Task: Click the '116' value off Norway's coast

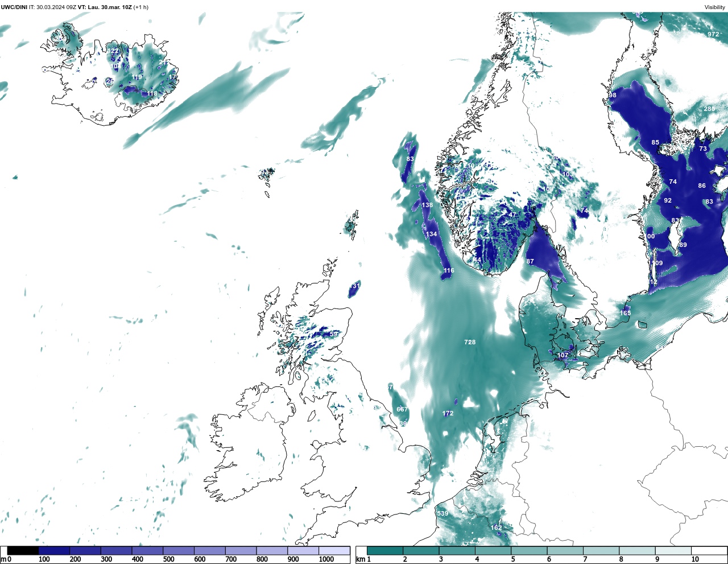Action: [449, 270]
